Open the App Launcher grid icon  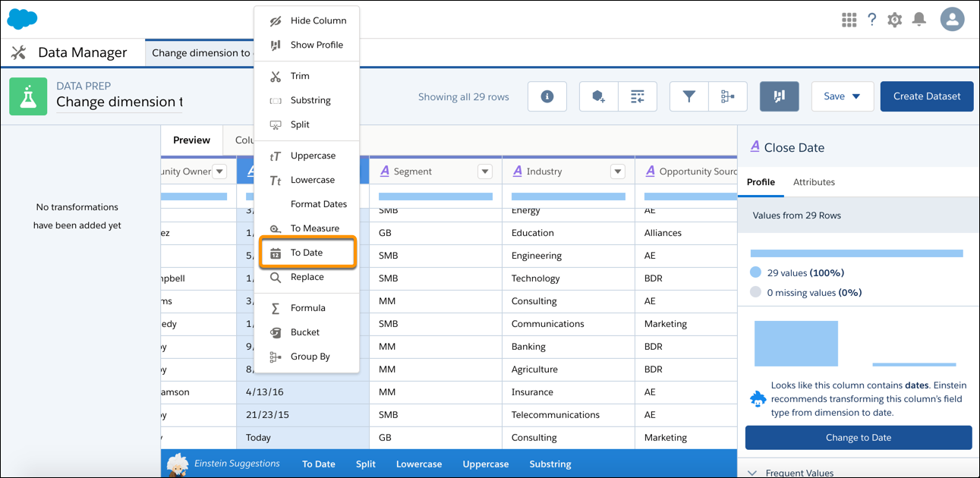[849, 20]
